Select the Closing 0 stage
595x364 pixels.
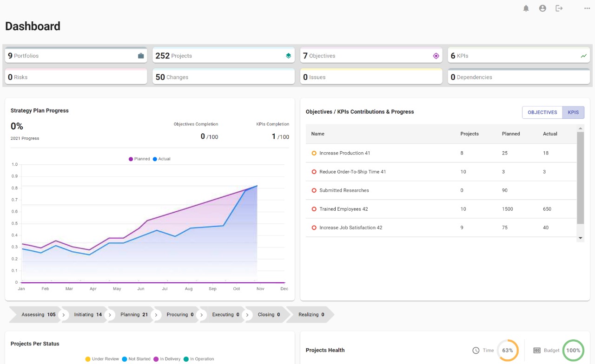[269, 315]
